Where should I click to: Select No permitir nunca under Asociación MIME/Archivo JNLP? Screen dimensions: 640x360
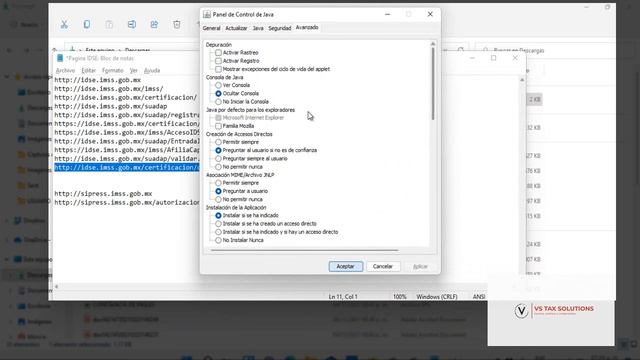[x=218, y=199]
